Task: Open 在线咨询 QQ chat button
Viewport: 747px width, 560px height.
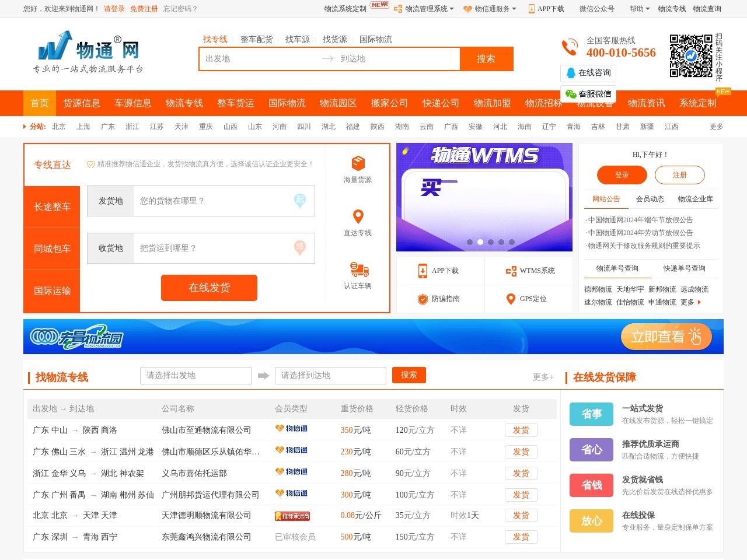Action: (588, 73)
